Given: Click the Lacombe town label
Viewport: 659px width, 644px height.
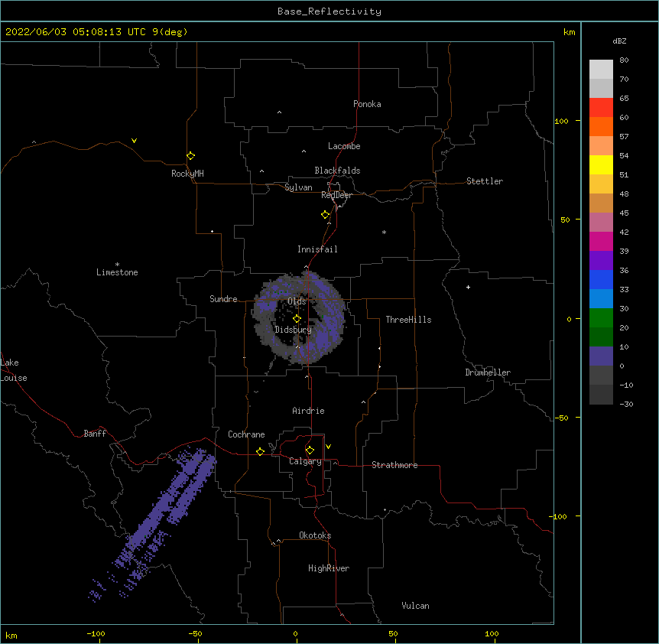Looking at the screenshot, I should (x=344, y=146).
